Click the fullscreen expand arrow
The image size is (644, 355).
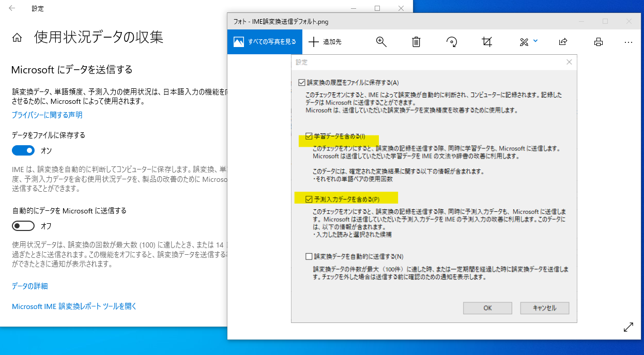(x=628, y=327)
